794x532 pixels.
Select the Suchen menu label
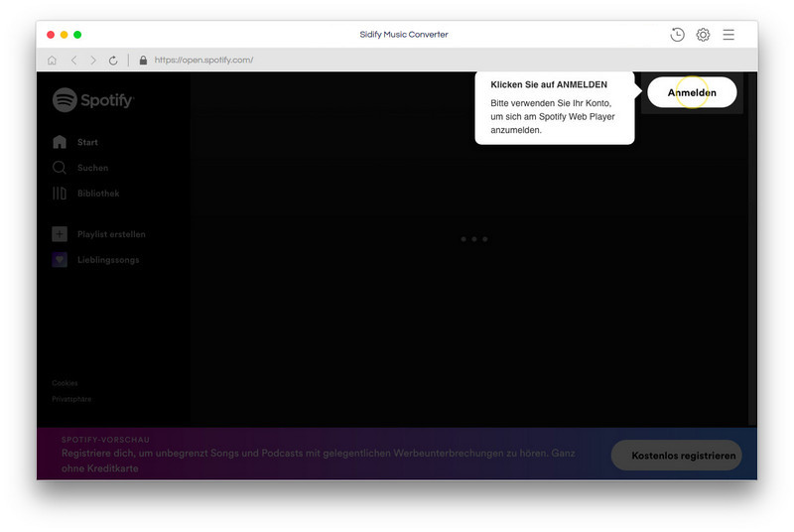(x=92, y=168)
